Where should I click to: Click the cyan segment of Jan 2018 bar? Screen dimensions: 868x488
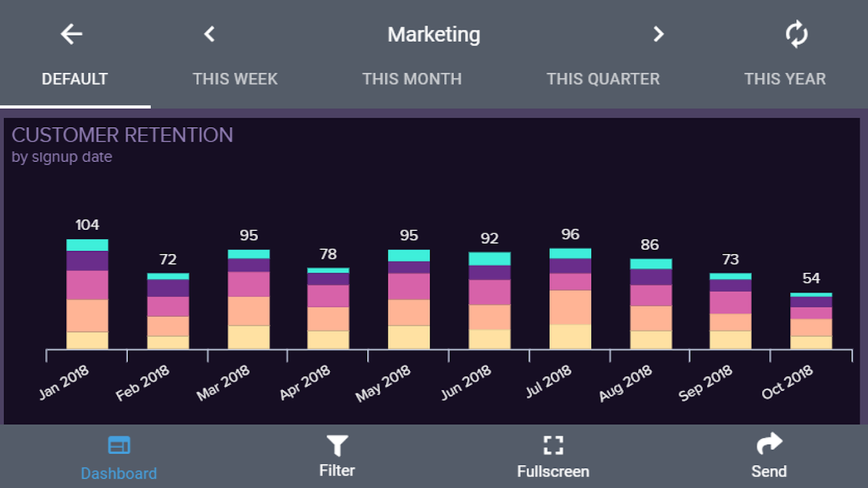point(87,245)
